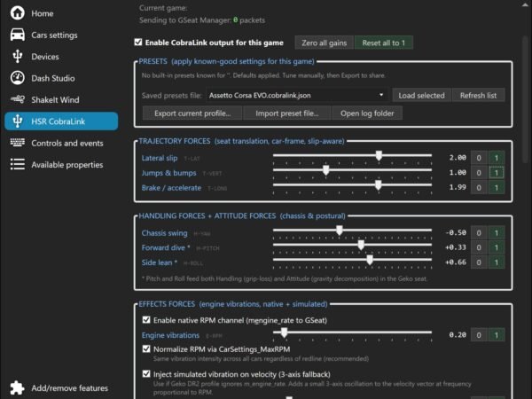Image resolution: width=532 pixels, height=399 pixels.
Task: Set Jumps & bumps gain to 1
Action: coord(497,173)
